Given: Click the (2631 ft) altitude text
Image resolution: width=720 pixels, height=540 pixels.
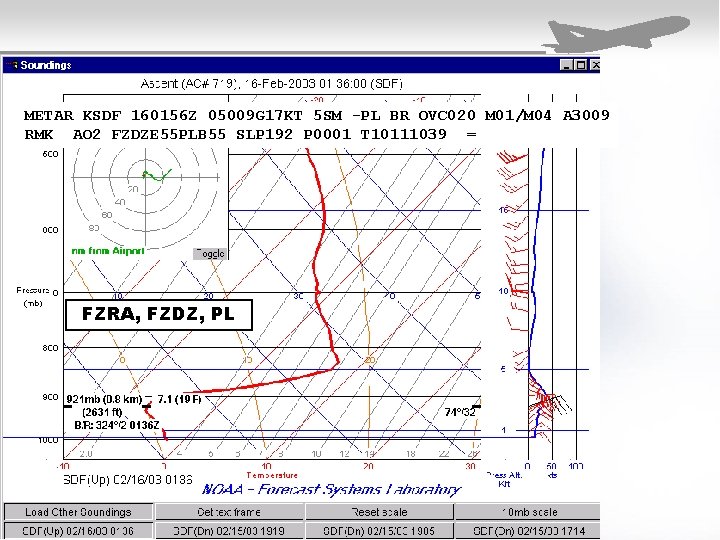Looking at the screenshot, I should pyautogui.click(x=102, y=412).
